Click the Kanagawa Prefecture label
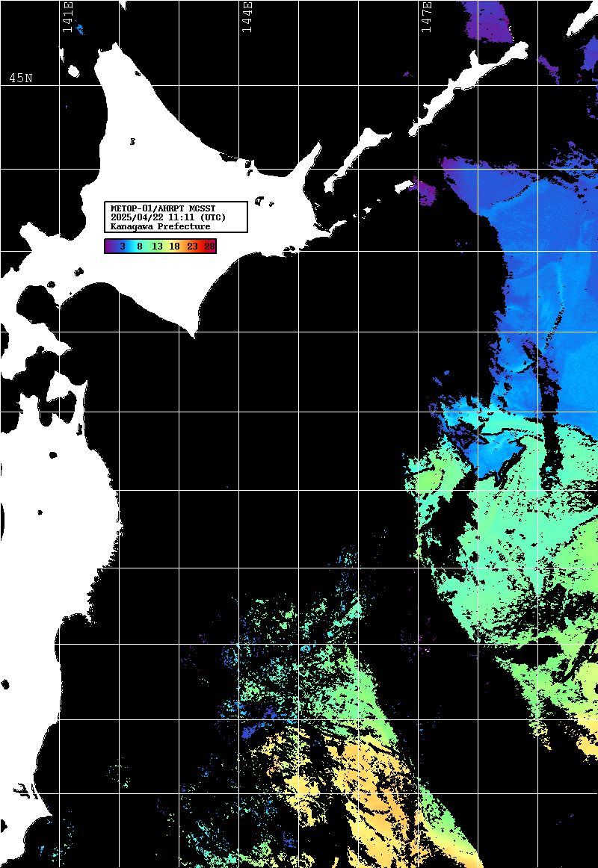The width and height of the screenshot is (598, 868). [x=160, y=226]
